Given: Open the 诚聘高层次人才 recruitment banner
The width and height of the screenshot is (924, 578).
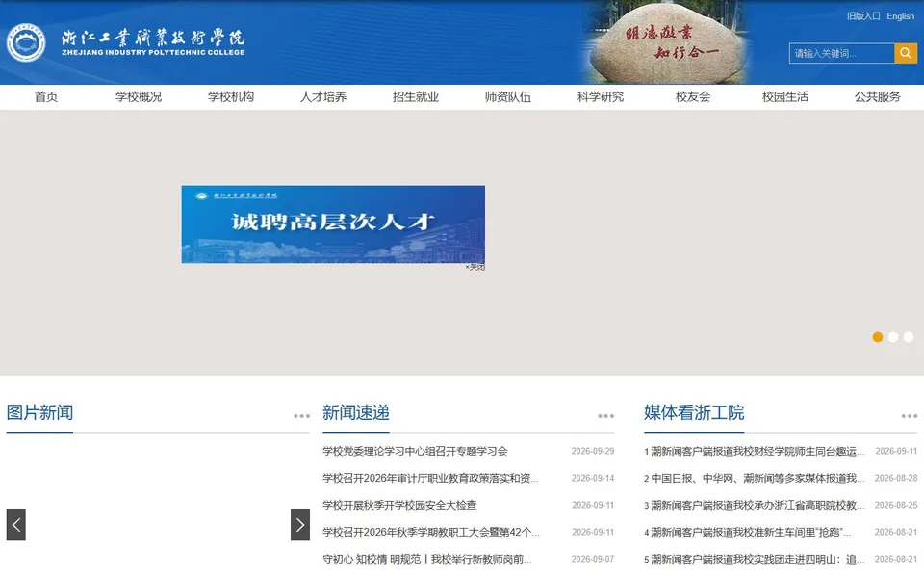Looking at the screenshot, I should click(333, 224).
